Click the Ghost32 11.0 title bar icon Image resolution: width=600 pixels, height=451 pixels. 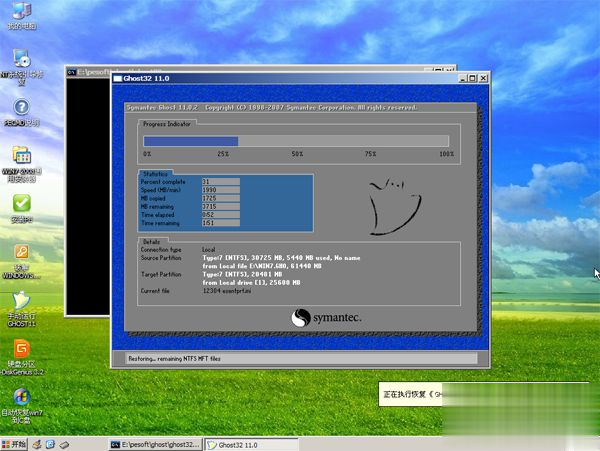coord(118,78)
